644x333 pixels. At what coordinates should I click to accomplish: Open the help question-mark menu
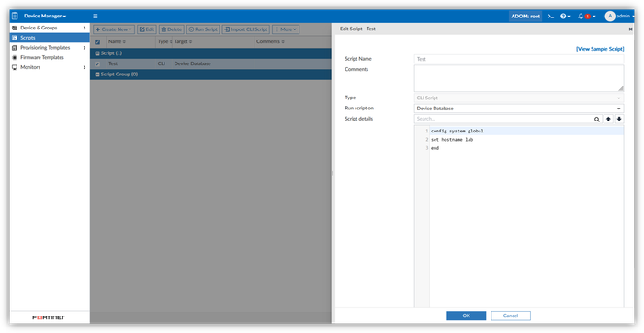[565, 16]
